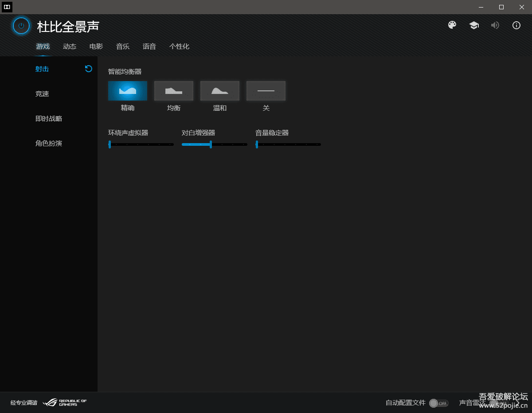Switch to the 电影 tab
This screenshot has width=532, height=413.
click(x=96, y=47)
